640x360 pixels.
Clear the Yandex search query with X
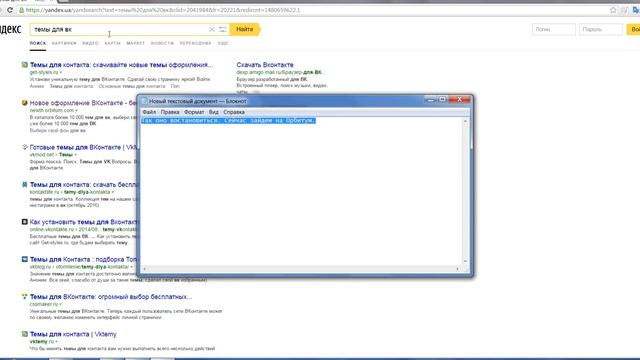[x=211, y=29]
